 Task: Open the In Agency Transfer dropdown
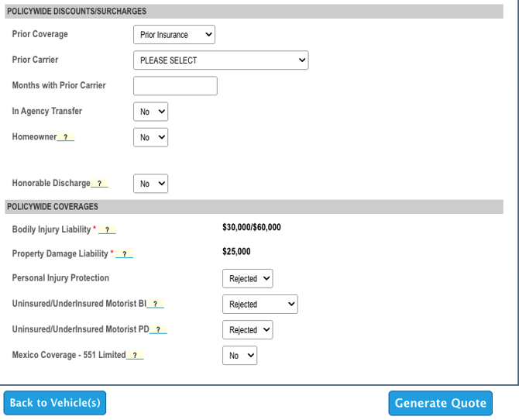[x=150, y=112]
